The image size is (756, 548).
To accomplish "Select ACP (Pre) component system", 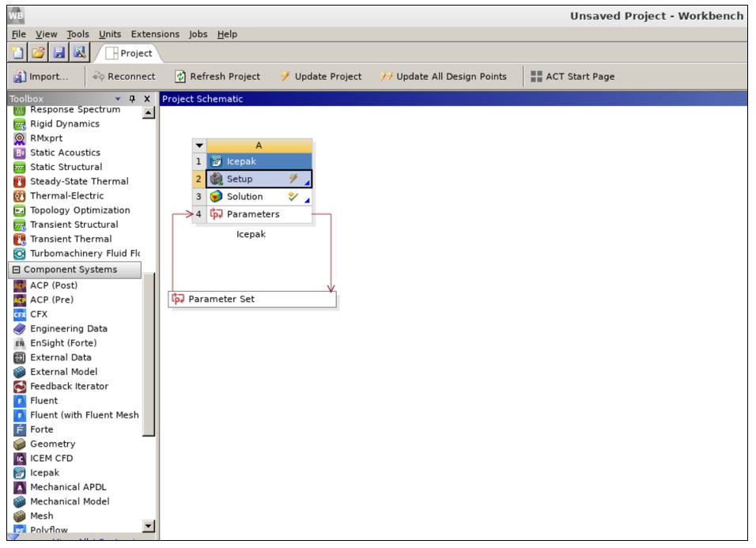I will (51, 300).
